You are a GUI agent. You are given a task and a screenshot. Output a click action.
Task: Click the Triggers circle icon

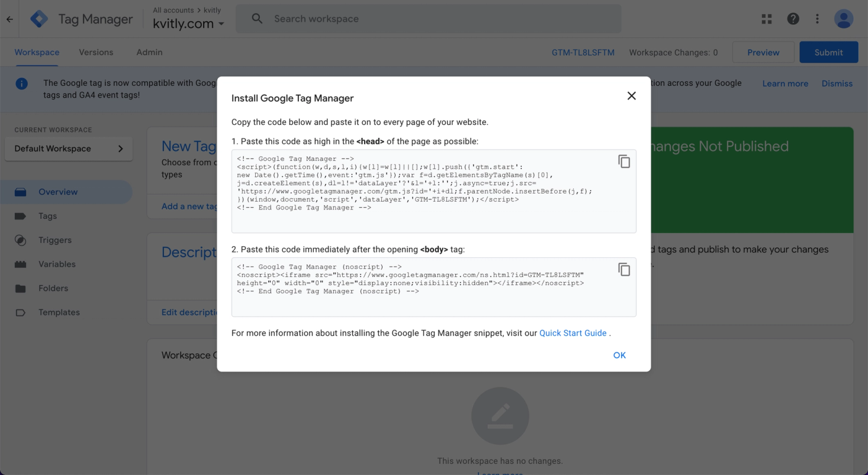(x=20, y=240)
